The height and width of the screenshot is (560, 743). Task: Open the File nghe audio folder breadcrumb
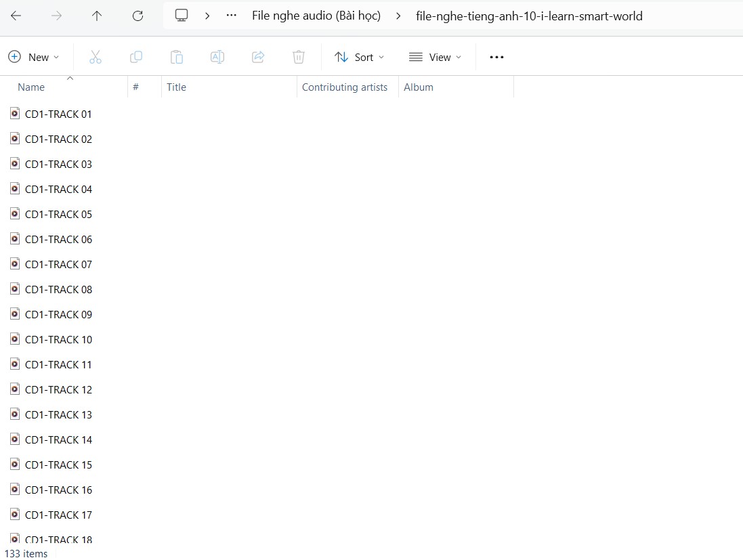point(316,16)
